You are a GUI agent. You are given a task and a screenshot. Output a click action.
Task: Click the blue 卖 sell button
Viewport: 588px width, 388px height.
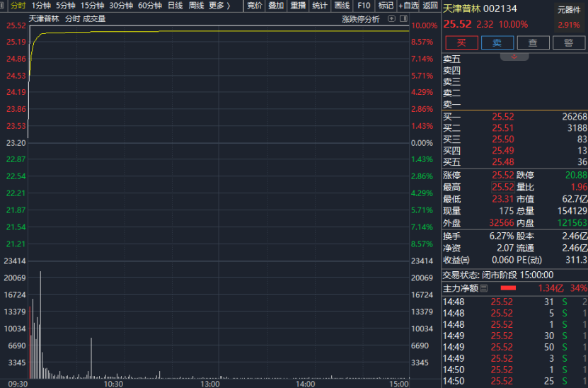pyautogui.click(x=497, y=42)
